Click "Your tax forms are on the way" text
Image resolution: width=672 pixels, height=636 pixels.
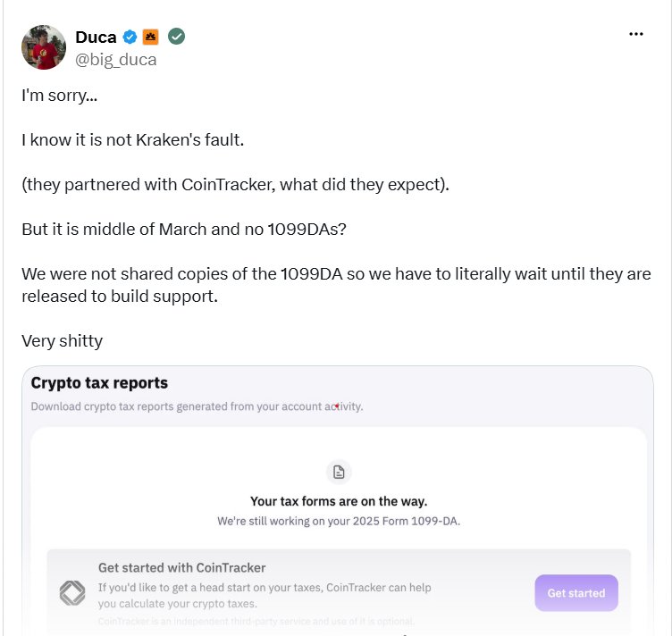tap(339, 501)
